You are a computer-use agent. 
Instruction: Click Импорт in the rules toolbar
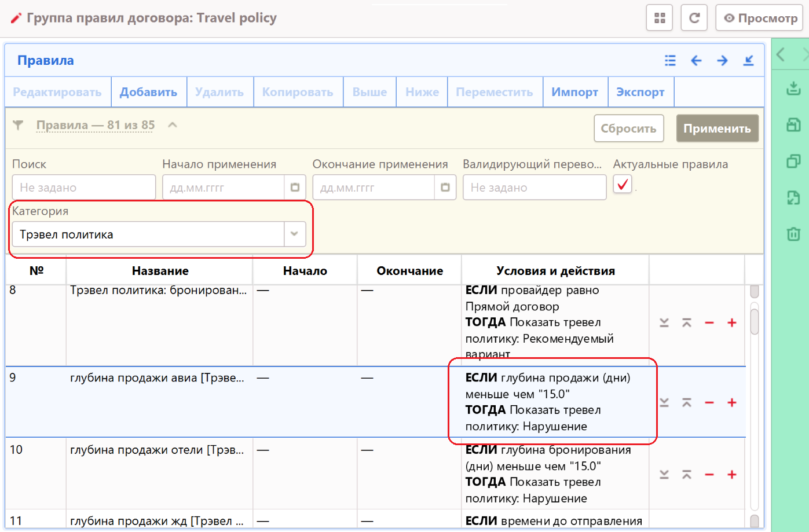click(574, 92)
